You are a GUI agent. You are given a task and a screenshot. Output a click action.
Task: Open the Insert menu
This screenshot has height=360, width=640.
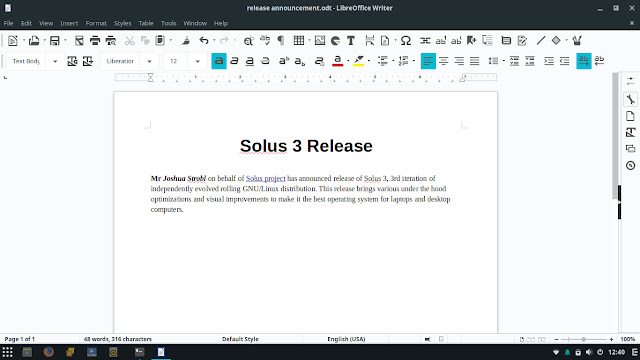point(69,23)
